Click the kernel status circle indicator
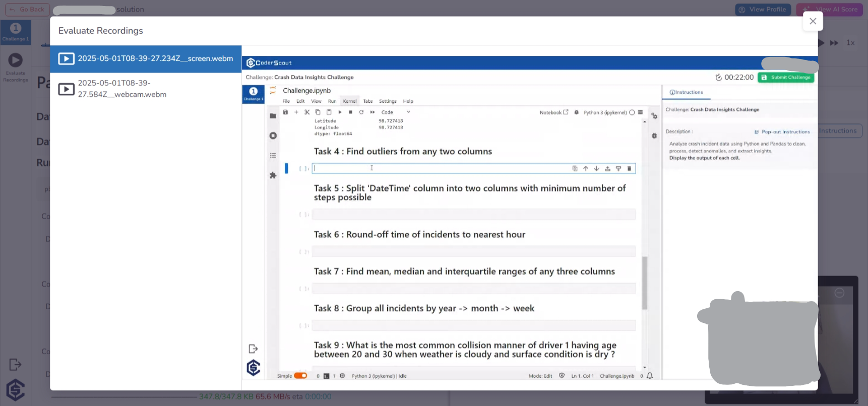The image size is (868, 406). tap(632, 112)
